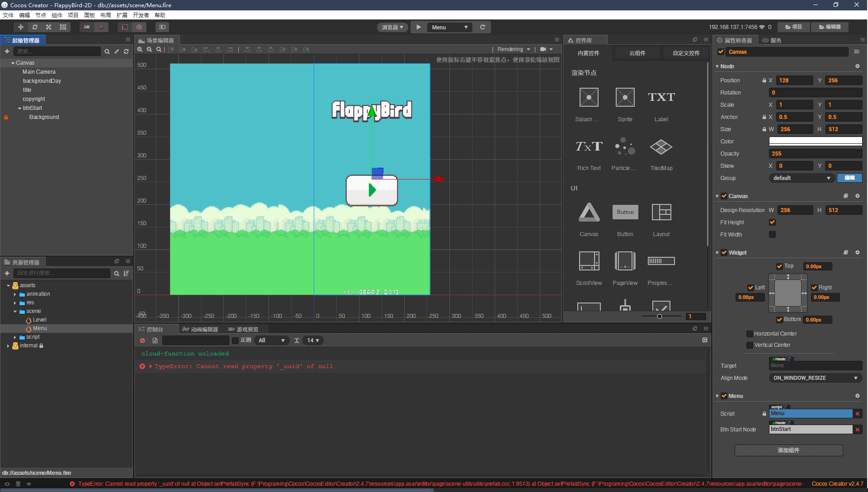868x492 pixels.
Task: Select the rotate transform tool
Action: tap(35, 27)
